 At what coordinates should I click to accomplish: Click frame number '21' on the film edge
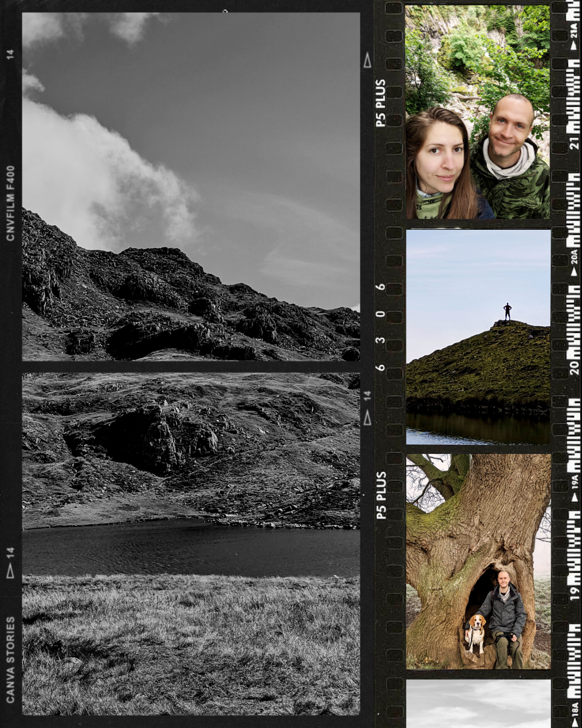click(x=574, y=143)
